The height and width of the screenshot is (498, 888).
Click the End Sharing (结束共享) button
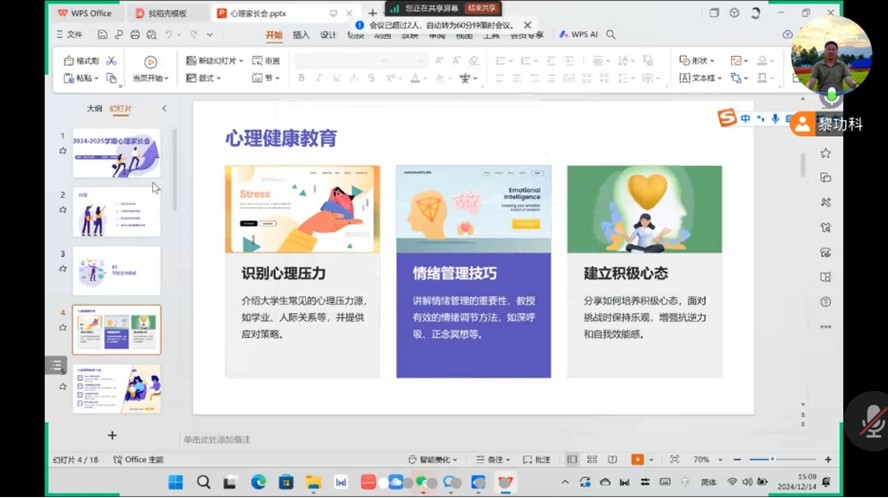tap(481, 8)
